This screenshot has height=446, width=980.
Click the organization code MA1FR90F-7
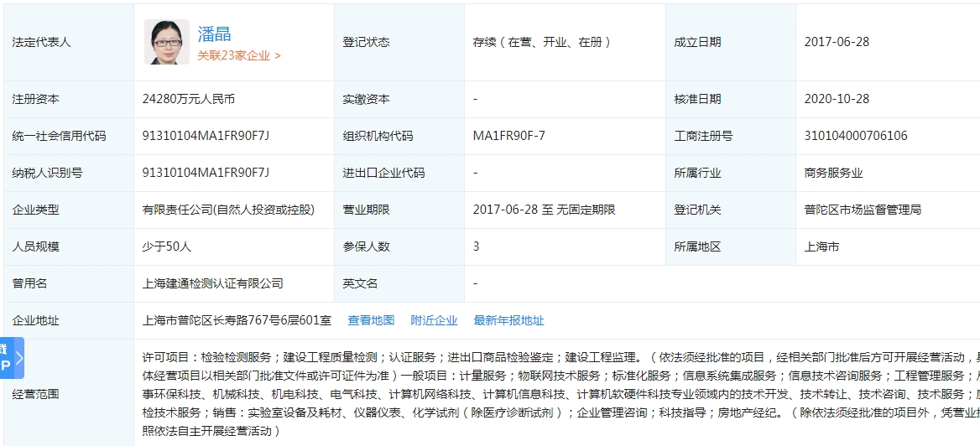508,136
